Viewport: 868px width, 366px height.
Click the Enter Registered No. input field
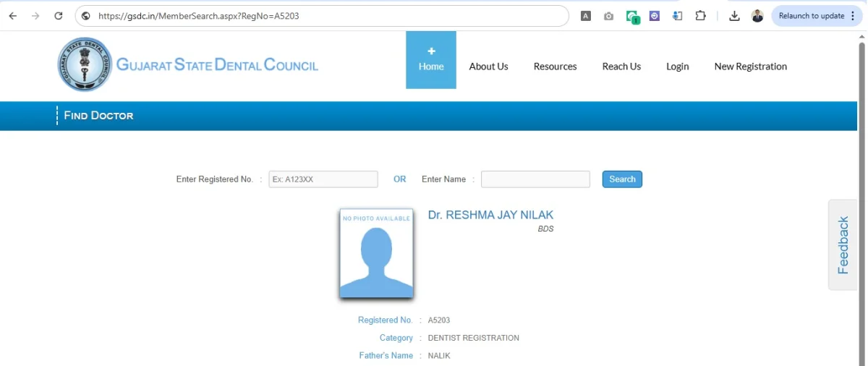pyautogui.click(x=323, y=179)
